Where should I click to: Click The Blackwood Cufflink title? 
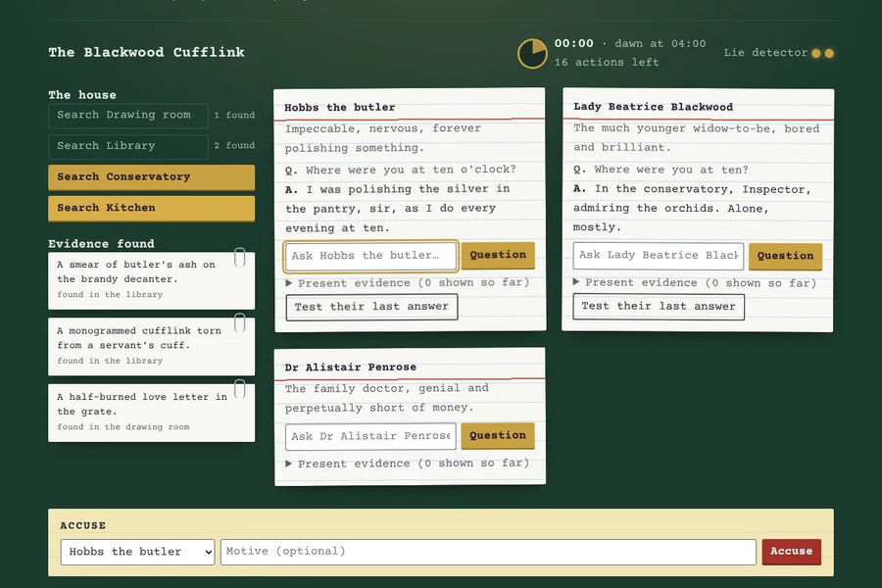pyautogui.click(x=146, y=52)
